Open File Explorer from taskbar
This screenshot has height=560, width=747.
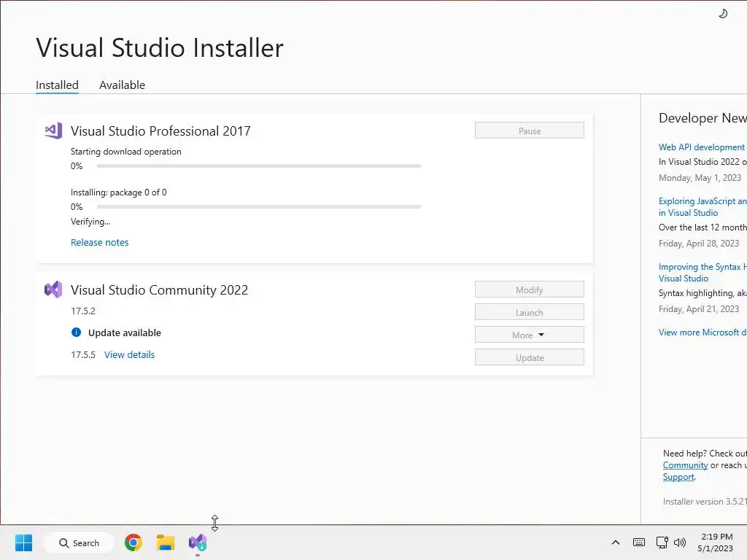(x=166, y=542)
